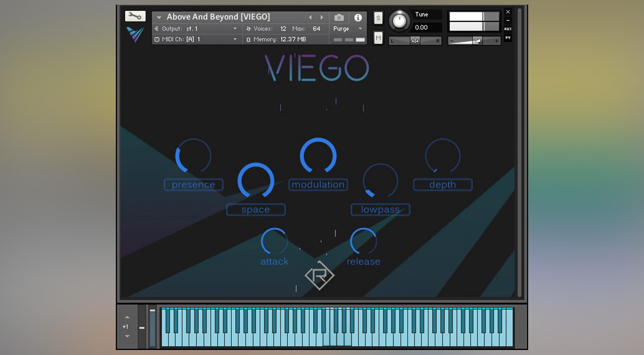Toggle the PV button
644x355 pixels.
tap(508, 38)
